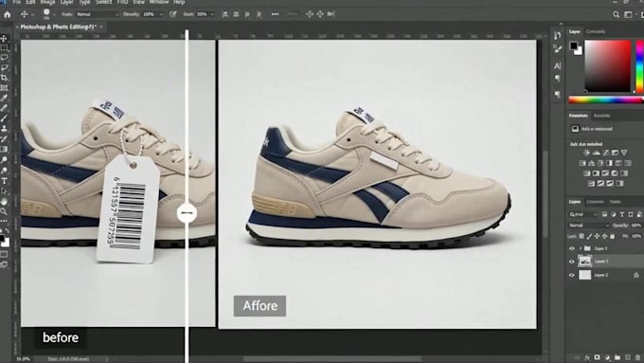This screenshot has width=644, height=363.
Task: Open the 30% dropdown in options bar
Action: click(206, 14)
